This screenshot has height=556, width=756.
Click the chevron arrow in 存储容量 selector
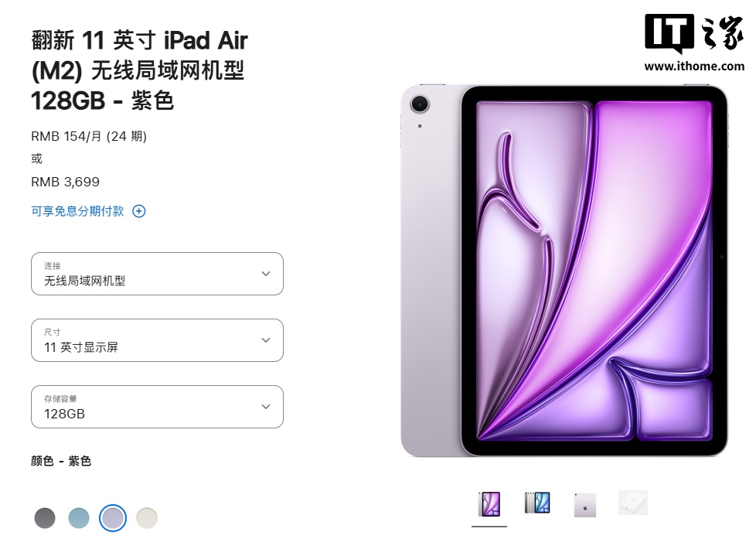pos(266,407)
